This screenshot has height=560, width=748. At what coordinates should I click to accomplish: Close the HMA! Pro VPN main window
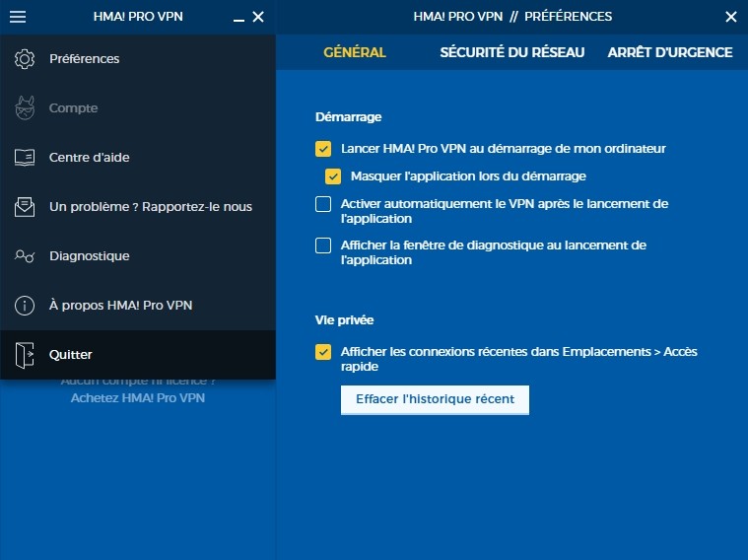(x=258, y=17)
